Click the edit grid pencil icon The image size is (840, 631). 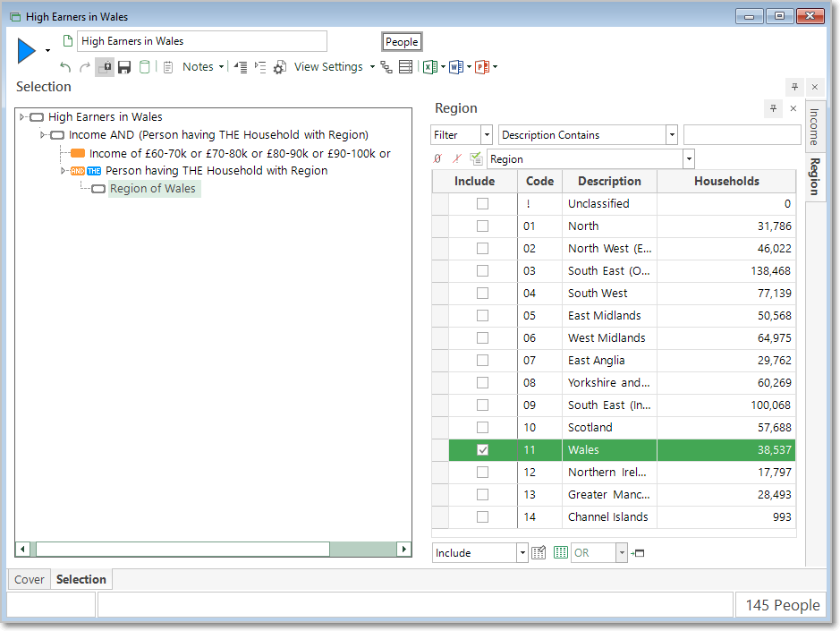(539, 553)
